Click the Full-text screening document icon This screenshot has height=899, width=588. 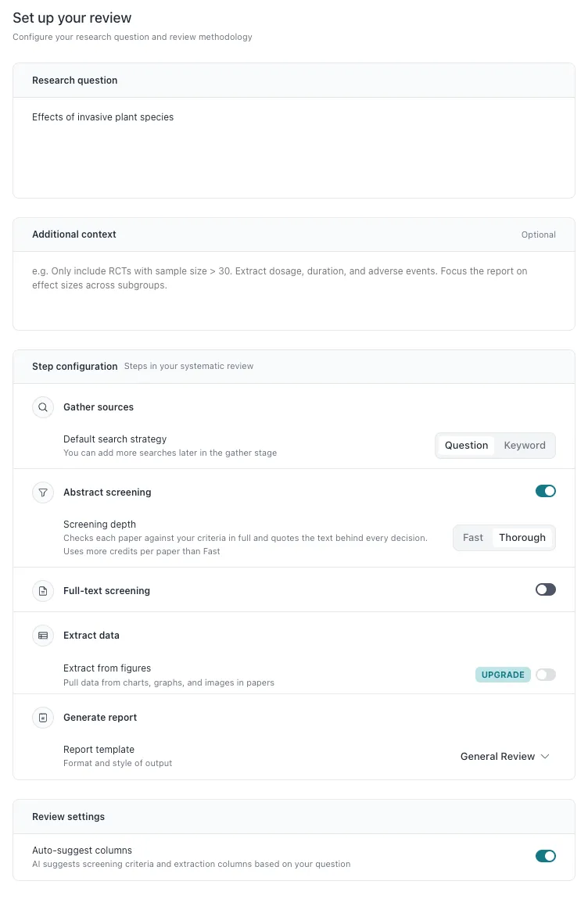(43, 591)
